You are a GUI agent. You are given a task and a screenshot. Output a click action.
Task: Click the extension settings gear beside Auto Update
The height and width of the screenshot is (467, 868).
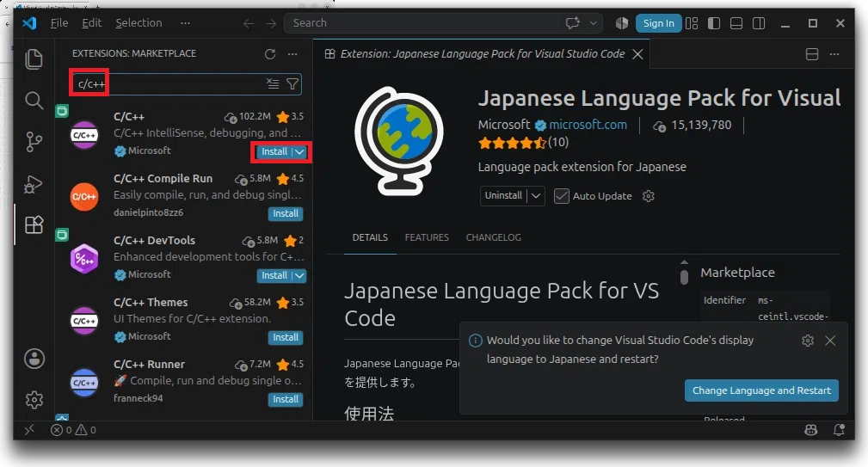[649, 196]
